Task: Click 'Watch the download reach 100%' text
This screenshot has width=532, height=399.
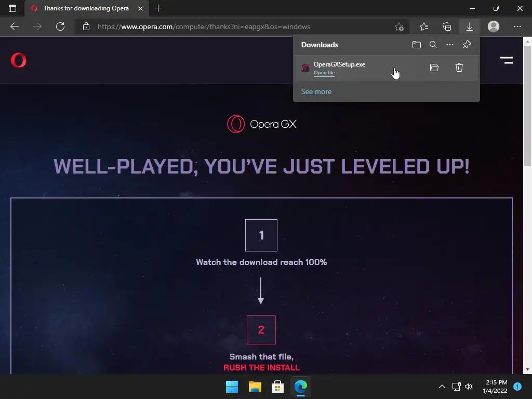Action: [261, 262]
